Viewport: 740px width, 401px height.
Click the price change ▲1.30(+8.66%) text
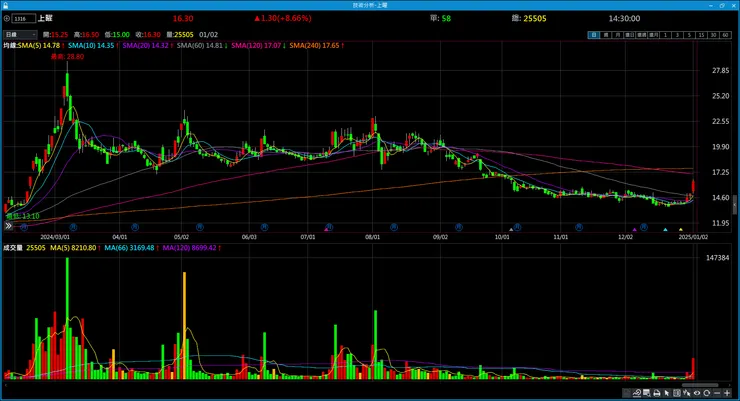click(283, 18)
